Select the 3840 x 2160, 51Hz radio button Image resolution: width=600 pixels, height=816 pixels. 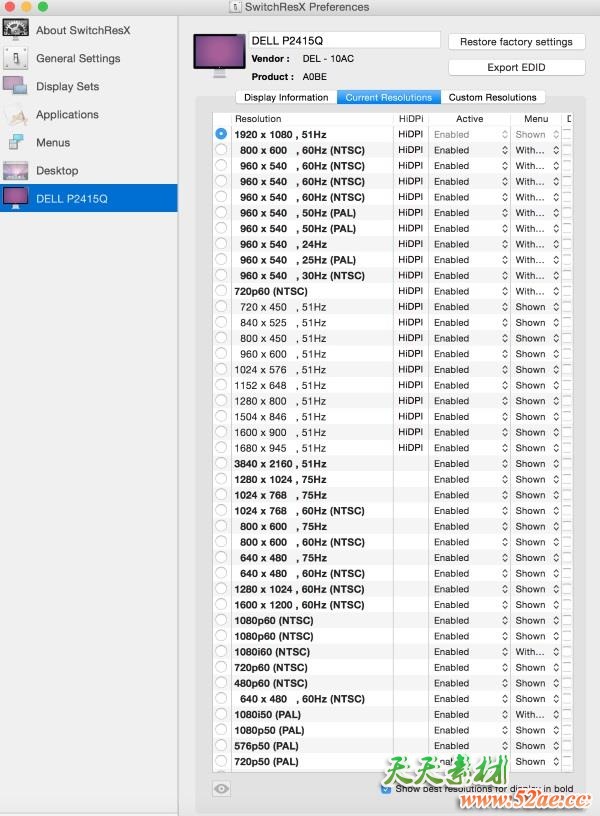click(221, 464)
